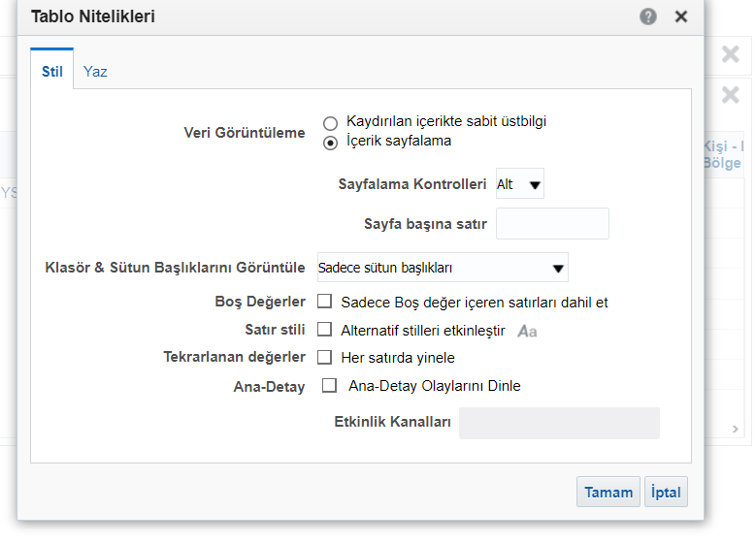The width and height of the screenshot is (756, 544).
Task: Switch to the Yaz tab
Action: coord(95,72)
